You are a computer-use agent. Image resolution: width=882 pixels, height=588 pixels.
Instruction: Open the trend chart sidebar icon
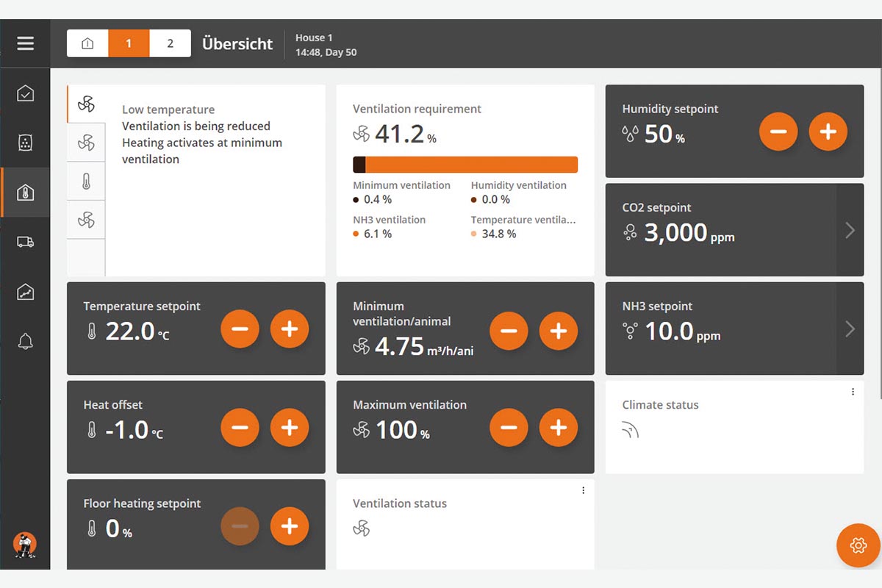(25, 292)
